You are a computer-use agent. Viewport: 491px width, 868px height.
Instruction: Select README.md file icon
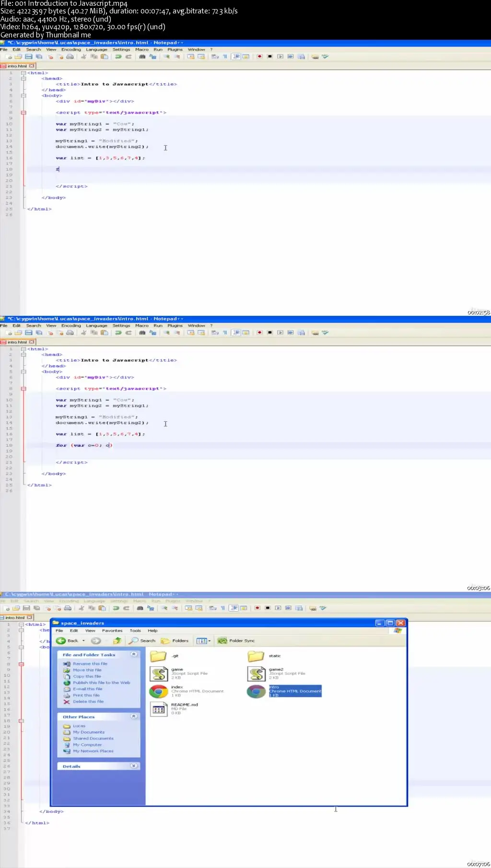(159, 709)
